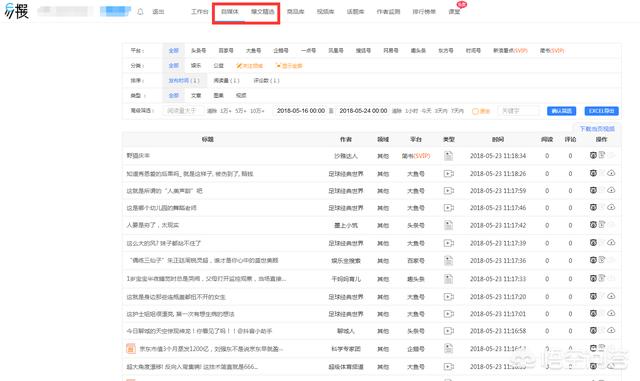Filter platform by 趣头条

click(418, 51)
